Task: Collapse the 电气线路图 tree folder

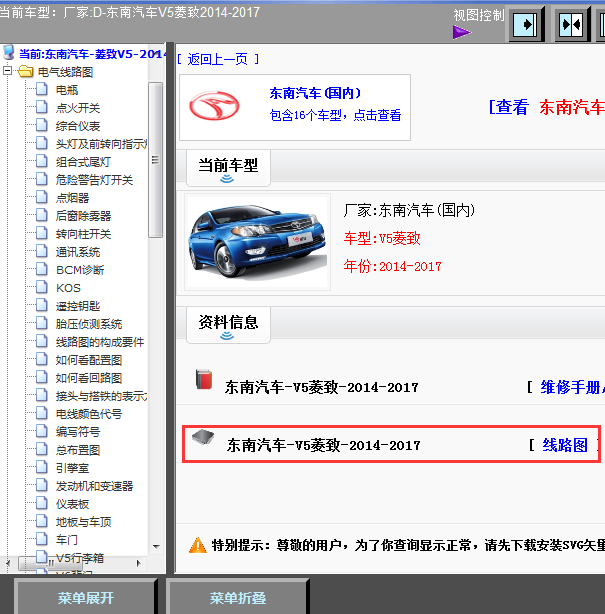Action: (7, 71)
